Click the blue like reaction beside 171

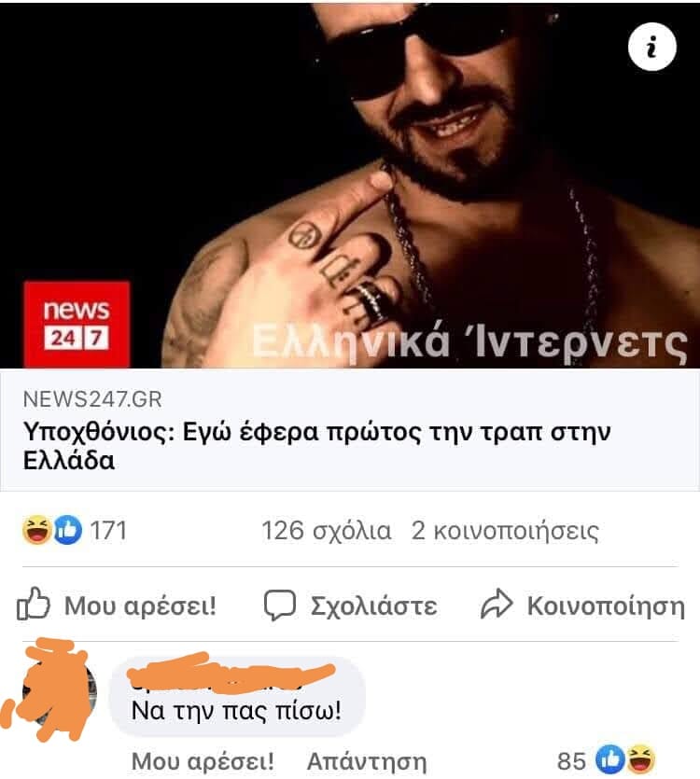pyautogui.click(x=67, y=530)
